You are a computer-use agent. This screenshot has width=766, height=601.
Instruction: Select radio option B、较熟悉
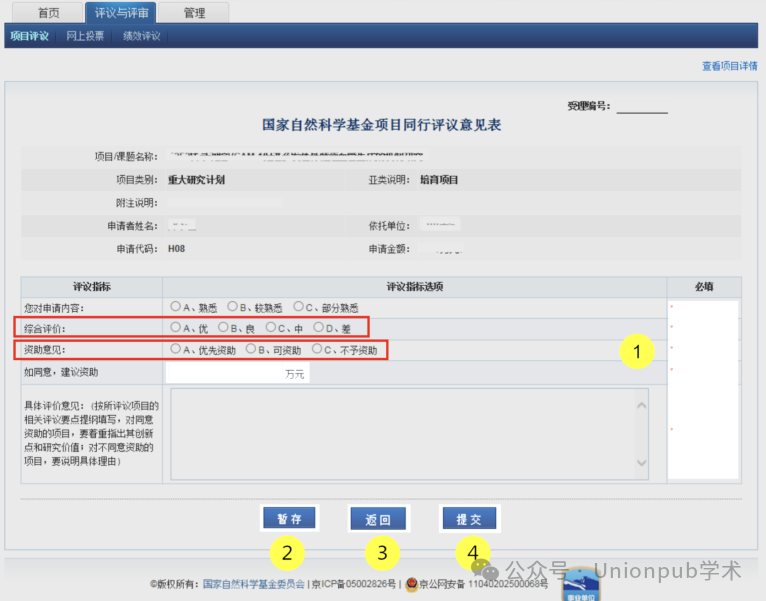click(233, 306)
